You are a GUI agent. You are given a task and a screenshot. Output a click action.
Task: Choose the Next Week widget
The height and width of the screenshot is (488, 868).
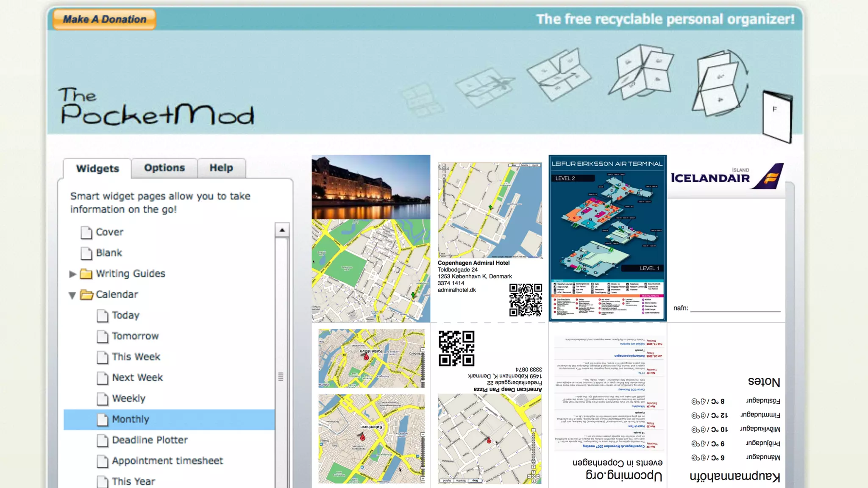[x=137, y=377]
